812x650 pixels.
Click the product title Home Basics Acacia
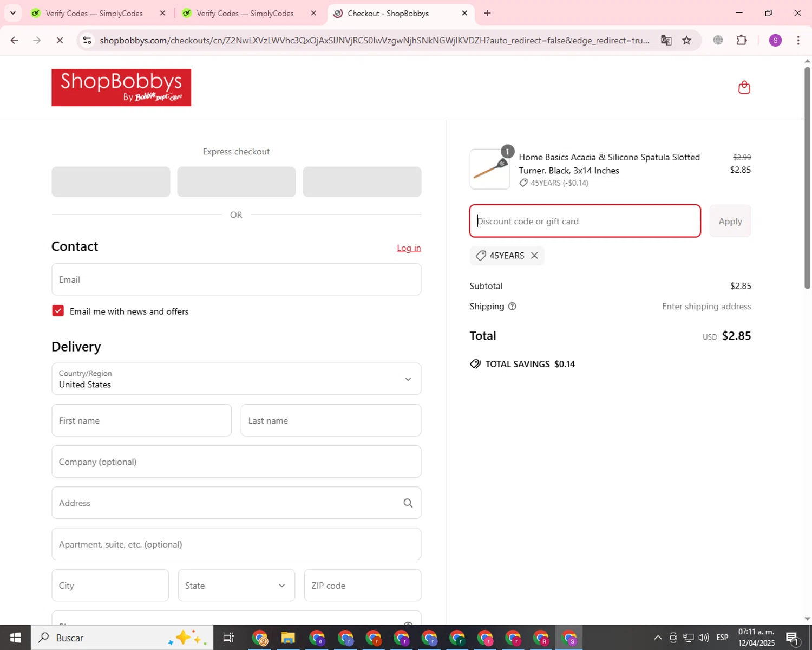point(609,164)
